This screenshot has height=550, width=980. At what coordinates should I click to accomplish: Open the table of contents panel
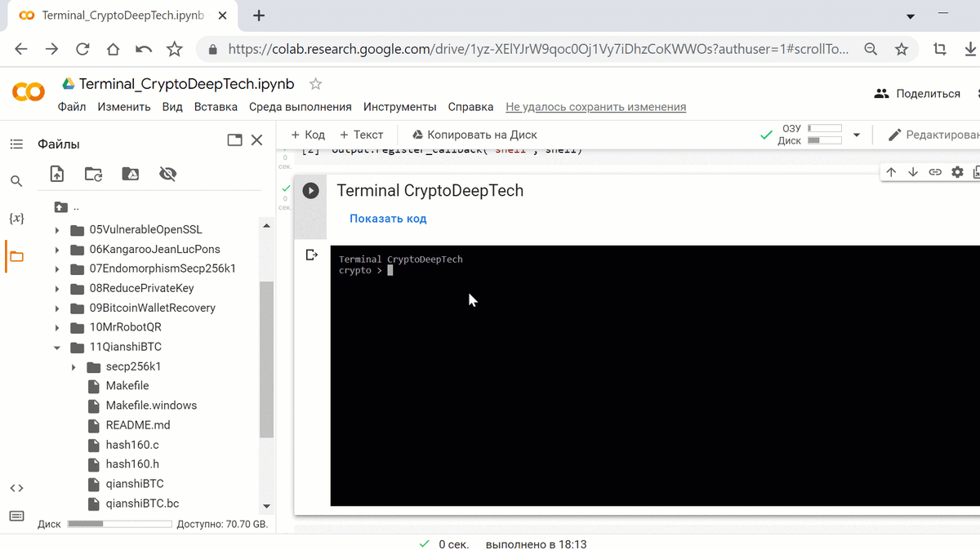point(16,144)
